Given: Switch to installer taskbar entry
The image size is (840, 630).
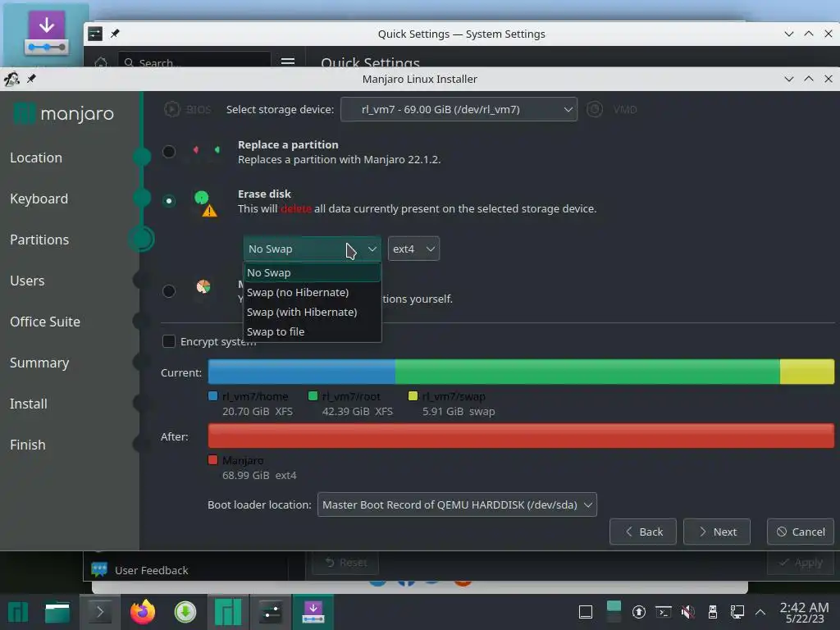Looking at the screenshot, I should [313, 612].
